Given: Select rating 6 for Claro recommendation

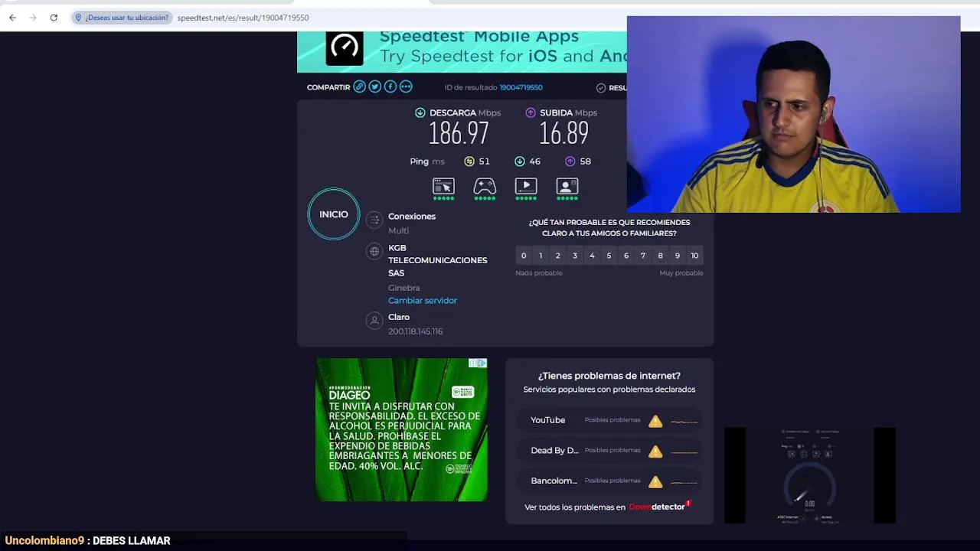Looking at the screenshot, I should pyautogui.click(x=626, y=256).
